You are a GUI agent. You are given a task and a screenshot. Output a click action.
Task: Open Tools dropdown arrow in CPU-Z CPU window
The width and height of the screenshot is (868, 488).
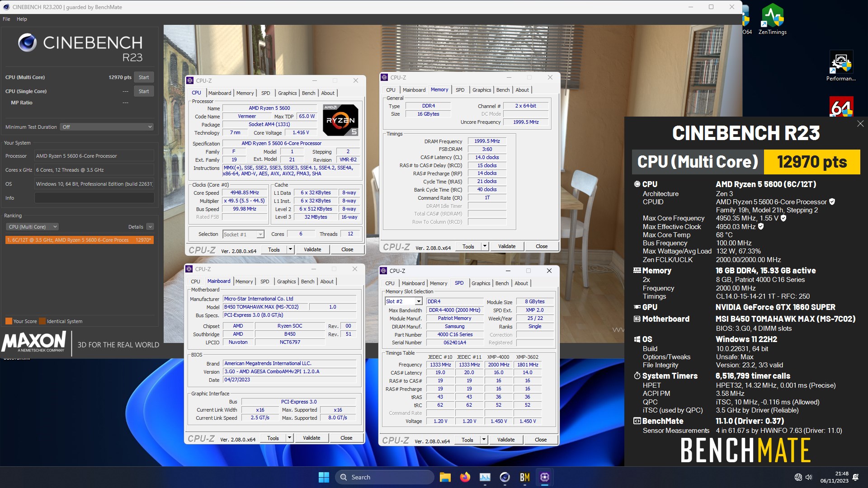tap(290, 249)
